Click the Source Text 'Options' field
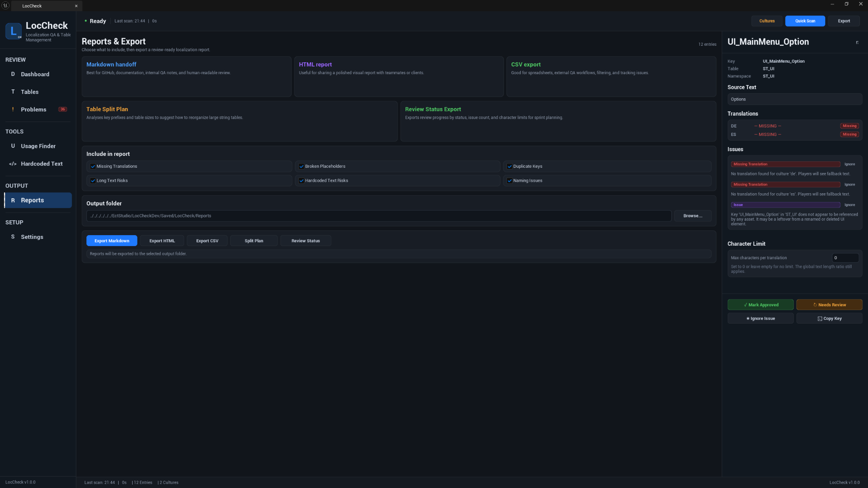This screenshot has width=868, height=488. pyautogui.click(x=795, y=99)
